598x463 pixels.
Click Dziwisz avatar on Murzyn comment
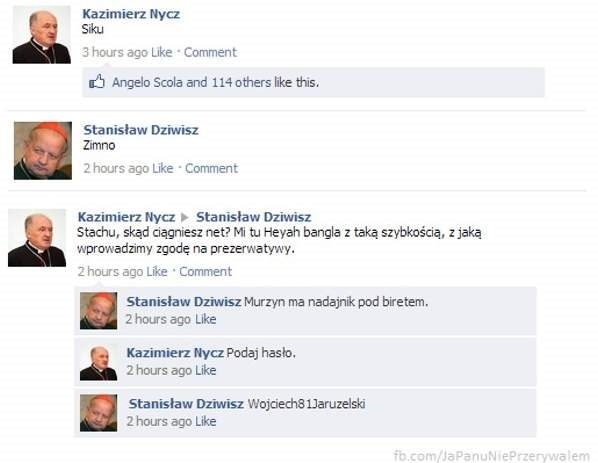point(98,310)
